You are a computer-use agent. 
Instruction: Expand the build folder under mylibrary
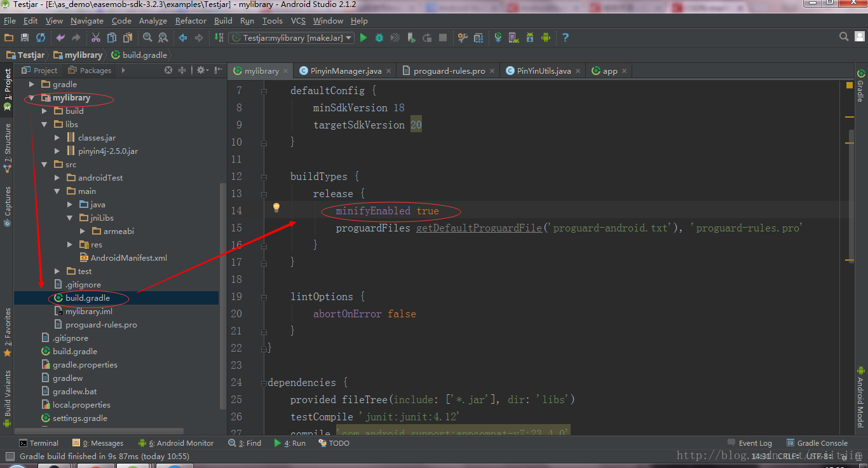coord(44,111)
